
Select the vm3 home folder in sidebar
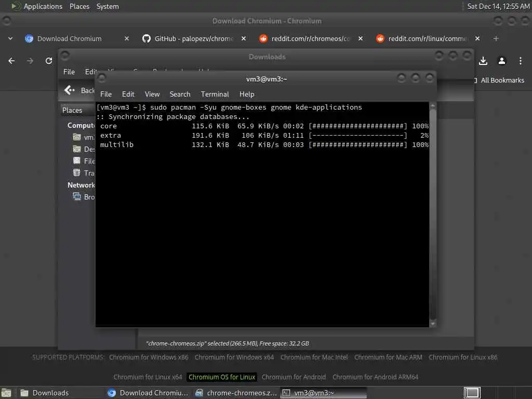pyautogui.click(x=84, y=137)
